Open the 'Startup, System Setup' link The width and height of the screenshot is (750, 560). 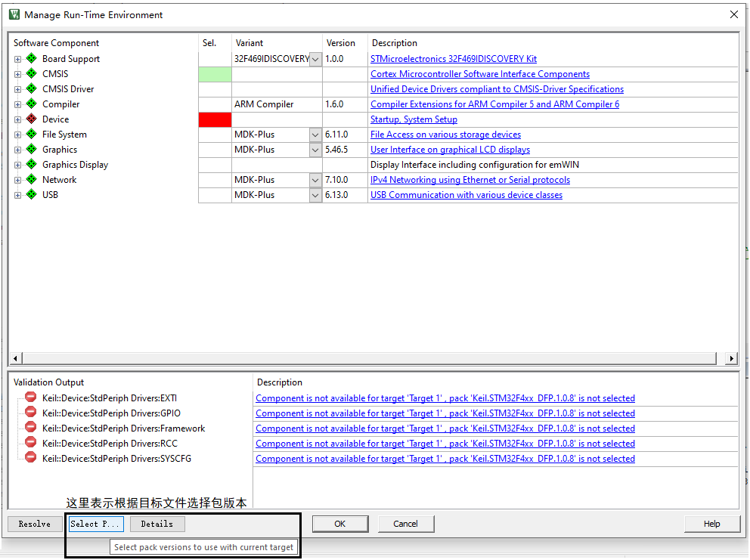point(414,119)
